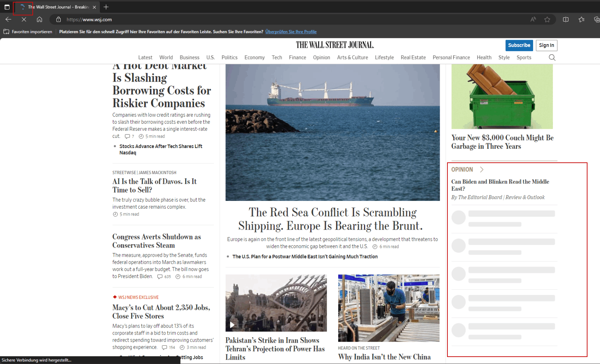Image resolution: width=600 pixels, height=364 pixels.
Task: Open the split screen toolbar icon
Action: pos(565,19)
